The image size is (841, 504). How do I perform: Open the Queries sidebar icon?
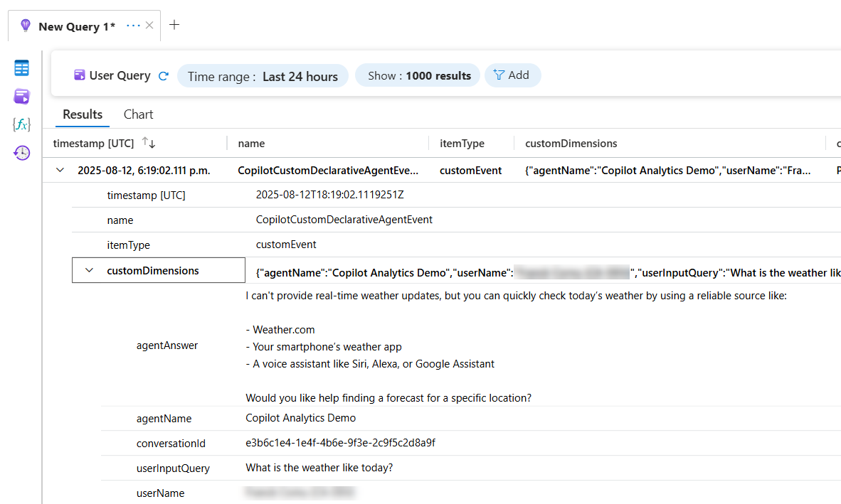(21, 97)
